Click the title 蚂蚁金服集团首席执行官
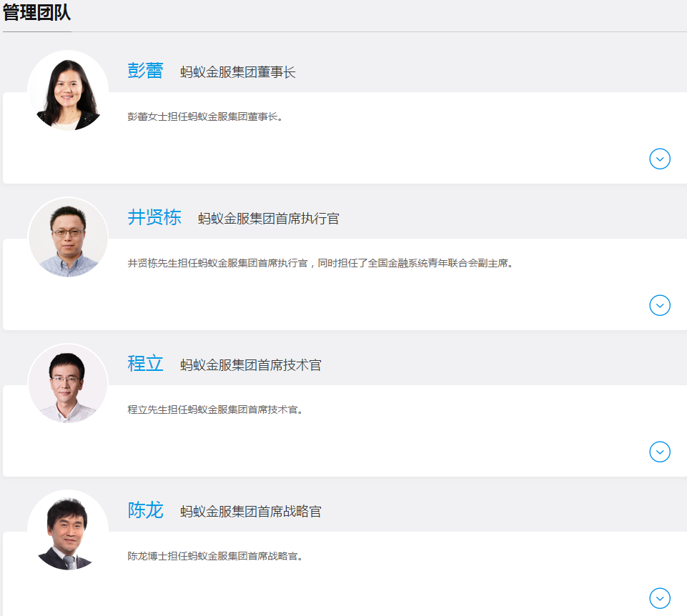 268,219
